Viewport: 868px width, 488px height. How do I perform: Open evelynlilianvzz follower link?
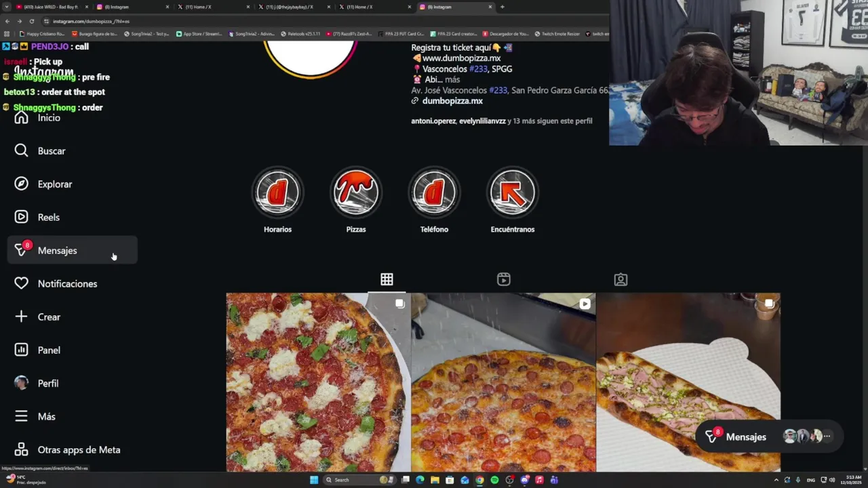[x=483, y=121]
